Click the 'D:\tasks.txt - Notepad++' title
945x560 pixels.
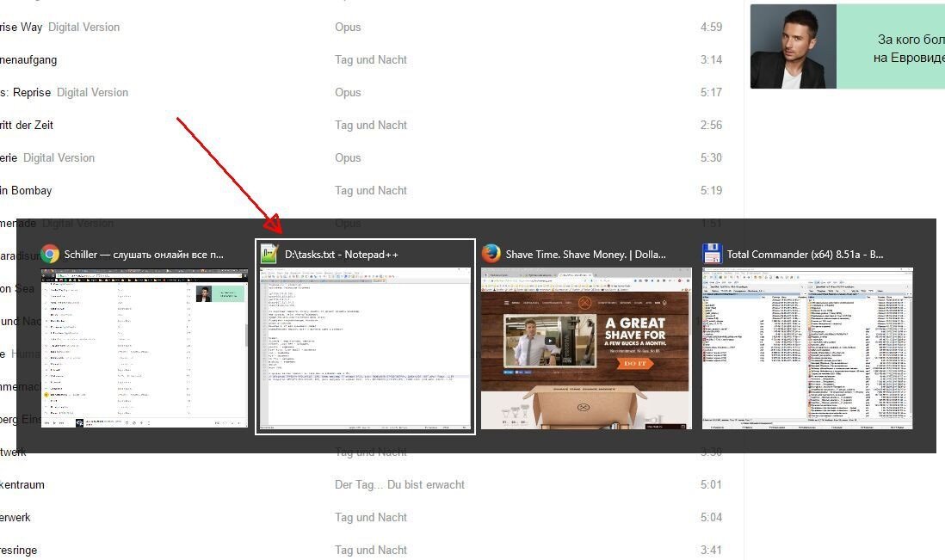tap(342, 255)
